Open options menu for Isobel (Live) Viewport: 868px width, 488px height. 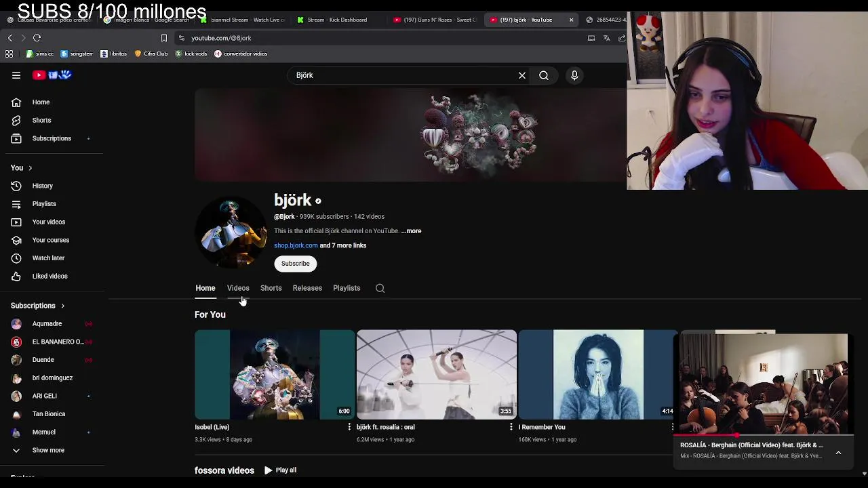click(x=349, y=427)
